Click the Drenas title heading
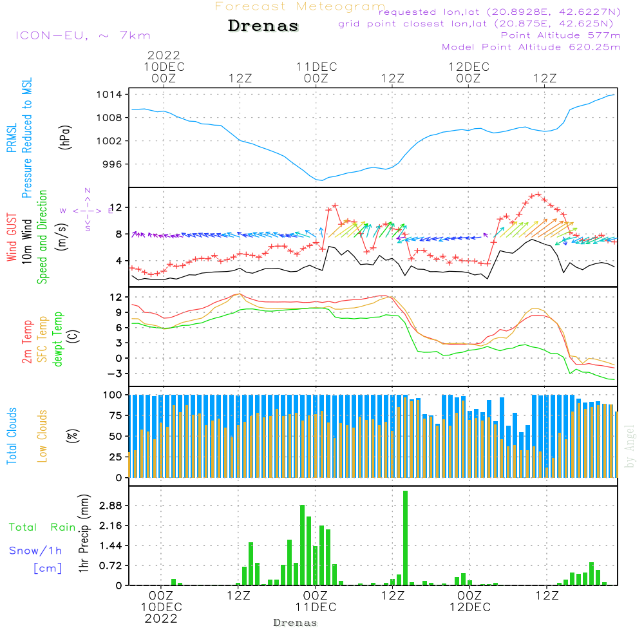This screenshot has width=644, height=644. pyautogui.click(x=263, y=26)
